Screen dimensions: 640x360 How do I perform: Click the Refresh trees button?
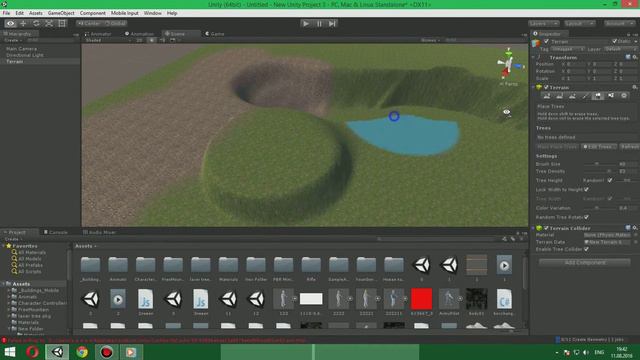630,147
